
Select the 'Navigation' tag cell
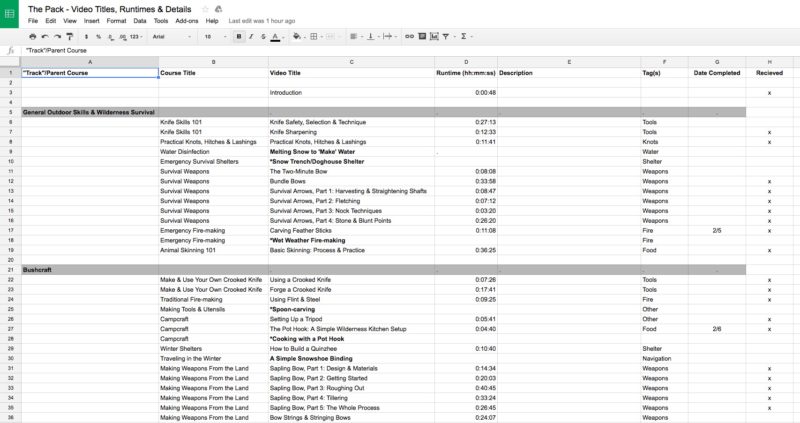coord(664,358)
